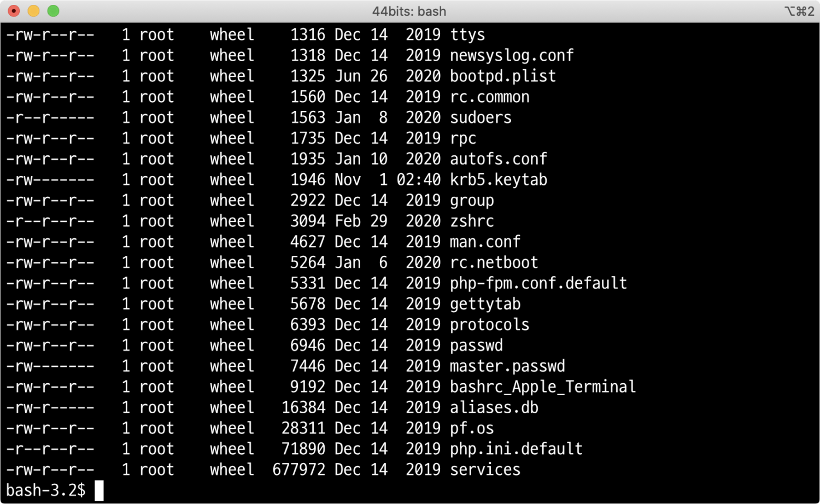820x504 pixels.
Task: Click the green zoom window button
Action: pos(53,11)
